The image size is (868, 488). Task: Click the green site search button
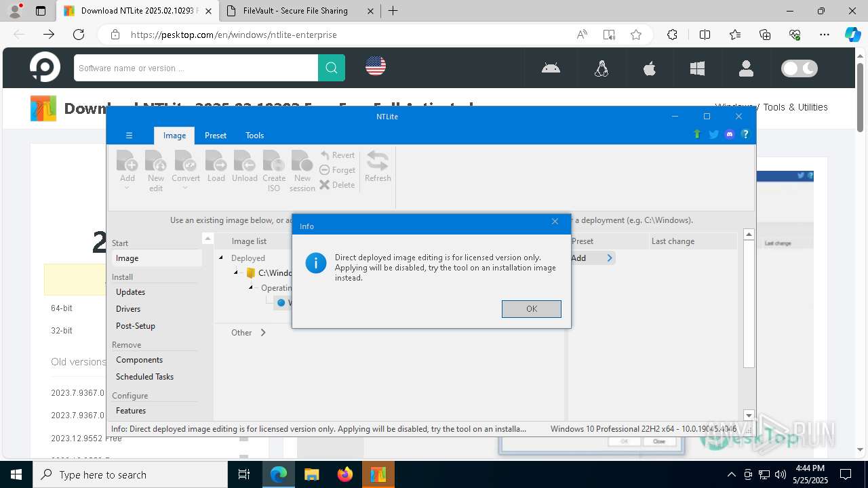coord(332,68)
